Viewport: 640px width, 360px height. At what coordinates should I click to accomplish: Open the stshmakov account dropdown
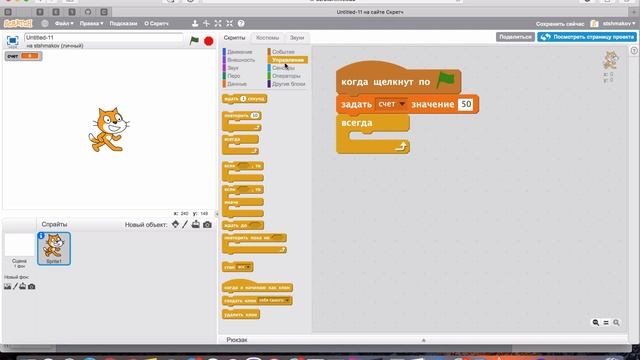(x=618, y=24)
